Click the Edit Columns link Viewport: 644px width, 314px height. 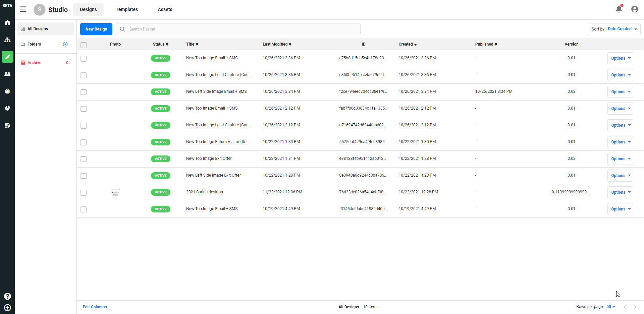pyautogui.click(x=95, y=307)
